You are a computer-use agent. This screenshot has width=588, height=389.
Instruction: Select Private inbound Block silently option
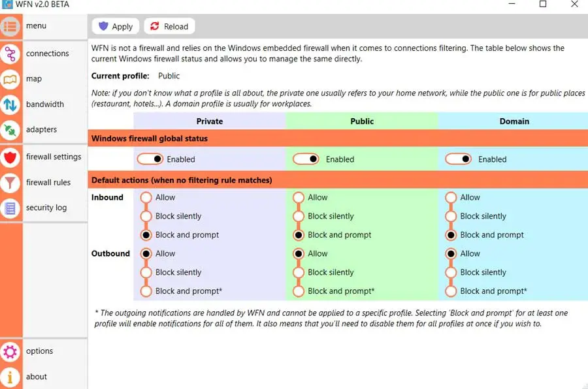point(146,217)
